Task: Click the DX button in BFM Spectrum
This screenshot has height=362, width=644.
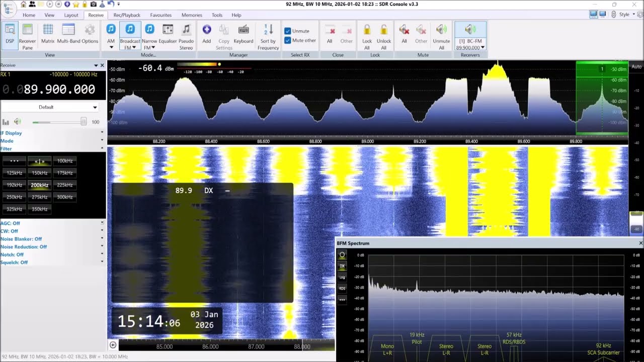Action: pyautogui.click(x=342, y=266)
